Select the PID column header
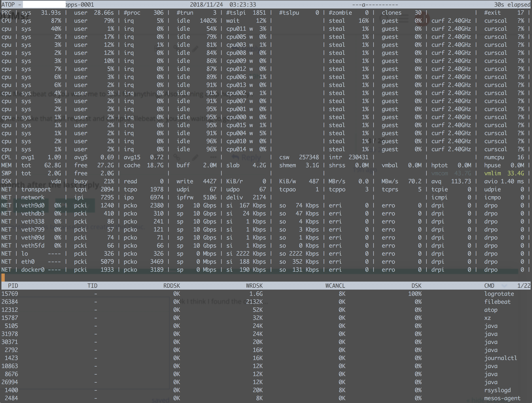The width and height of the screenshot is (532, 403). pos(13,286)
